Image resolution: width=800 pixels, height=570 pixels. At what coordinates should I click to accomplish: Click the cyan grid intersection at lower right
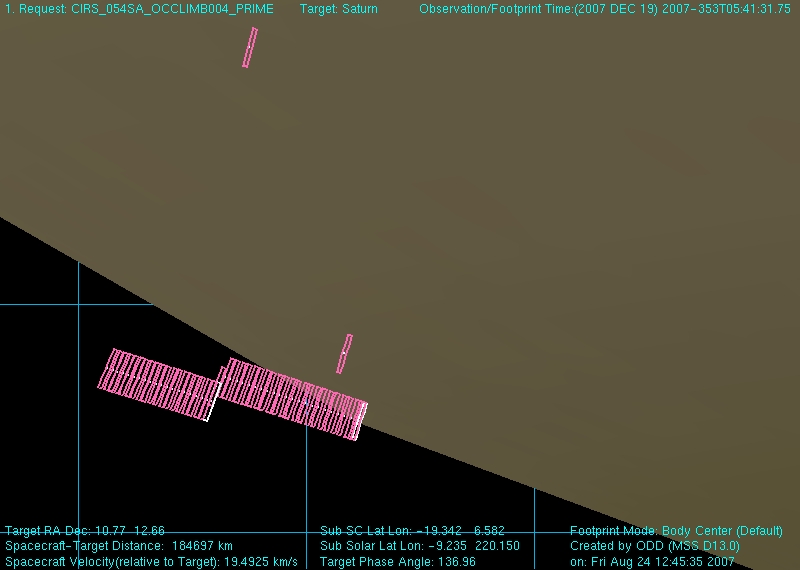tap(534, 532)
